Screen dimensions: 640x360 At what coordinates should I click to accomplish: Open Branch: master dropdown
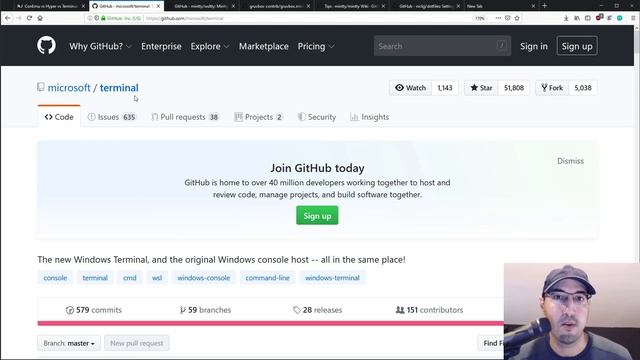pyautogui.click(x=69, y=343)
